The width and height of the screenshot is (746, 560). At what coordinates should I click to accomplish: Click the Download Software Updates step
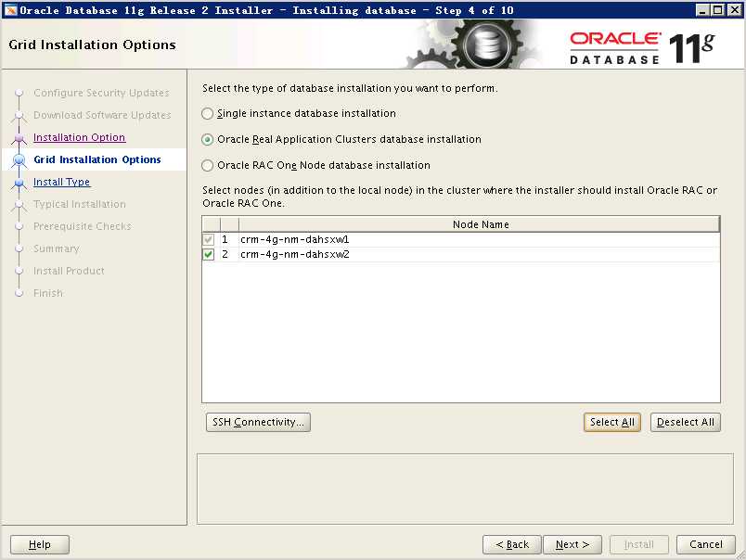pyautogui.click(x=102, y=115)
